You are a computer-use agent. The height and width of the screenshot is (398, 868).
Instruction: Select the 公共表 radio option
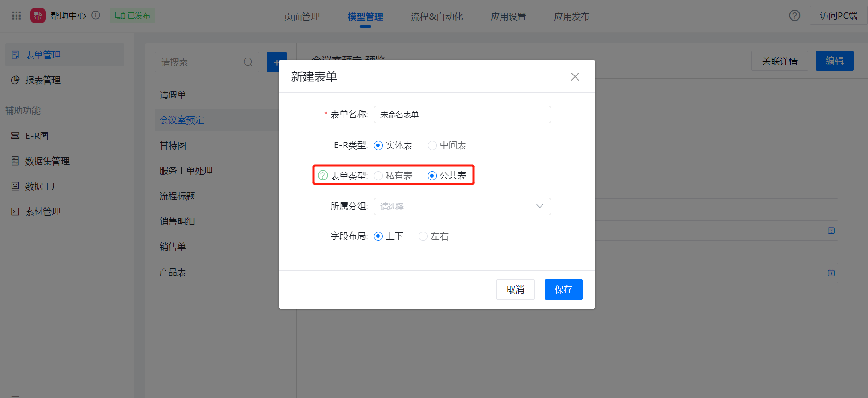pyautogui.click(x=432, y=176)
